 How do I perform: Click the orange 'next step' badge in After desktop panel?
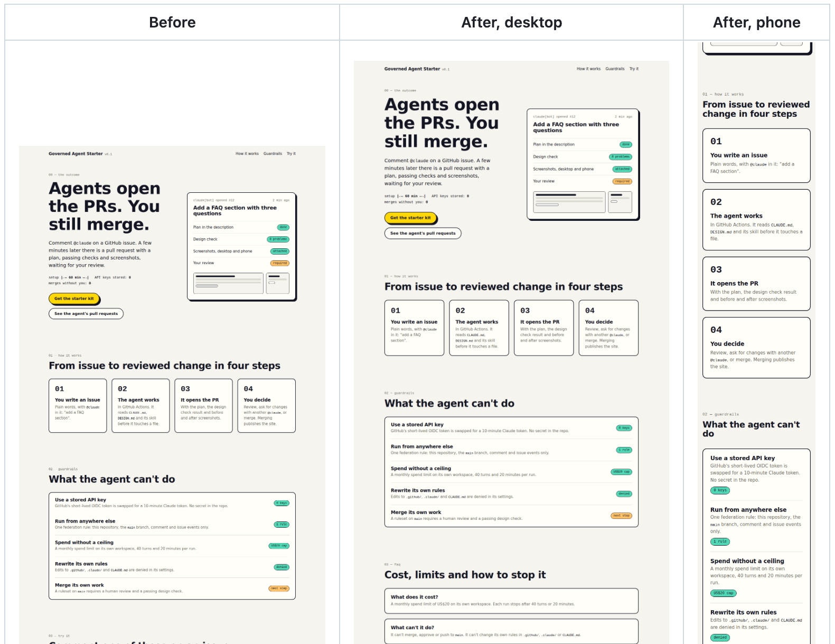(621, 516)
